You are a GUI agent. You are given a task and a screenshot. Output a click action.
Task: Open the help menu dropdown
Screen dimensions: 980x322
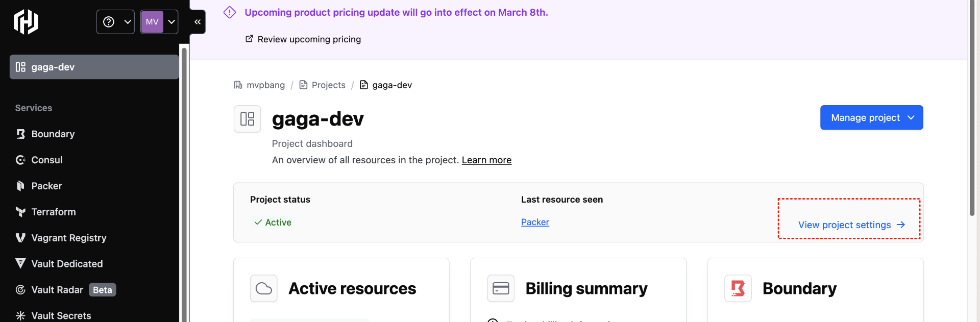click(115, 22)
